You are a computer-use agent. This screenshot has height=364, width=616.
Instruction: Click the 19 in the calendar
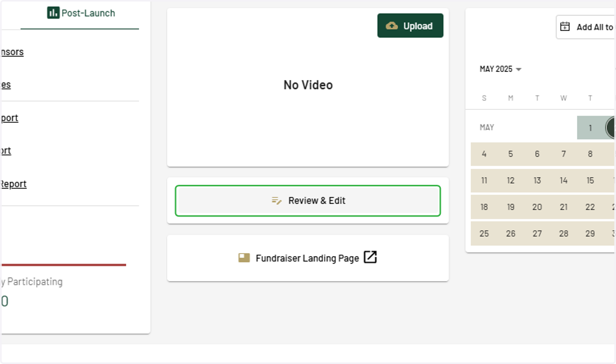coord(511,207)
